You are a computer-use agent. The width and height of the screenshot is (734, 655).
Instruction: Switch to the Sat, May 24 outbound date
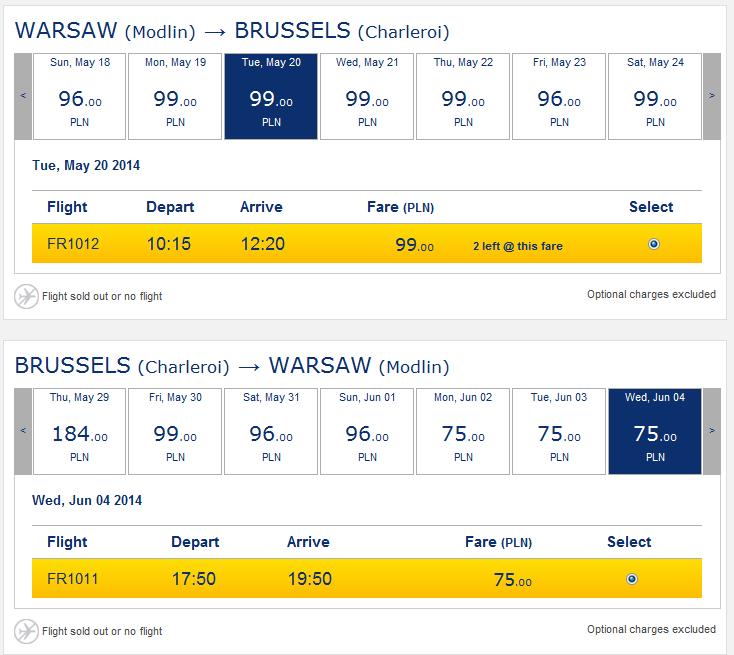tap(655, 96)
